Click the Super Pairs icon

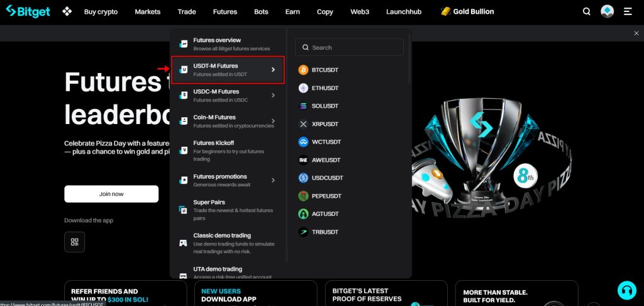(183, 210)
